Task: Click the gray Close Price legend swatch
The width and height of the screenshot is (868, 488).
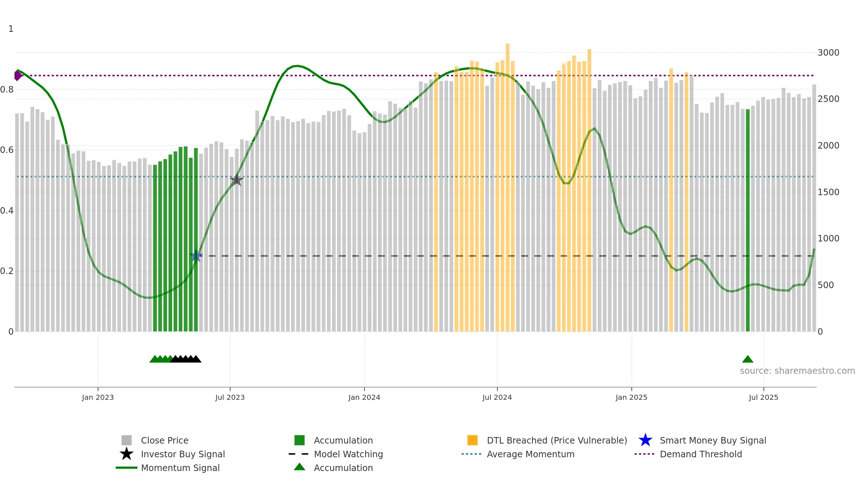Action: click(x=127, y=440)
